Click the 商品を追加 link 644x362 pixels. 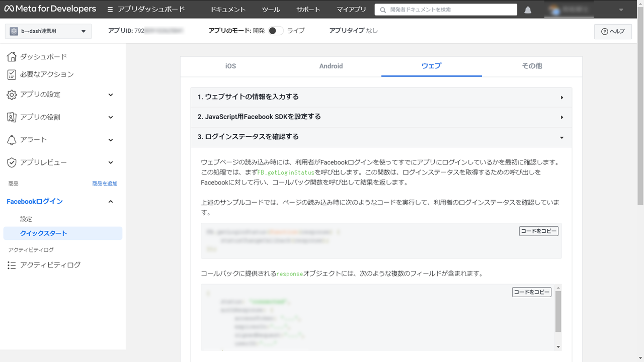coord(105,184)
